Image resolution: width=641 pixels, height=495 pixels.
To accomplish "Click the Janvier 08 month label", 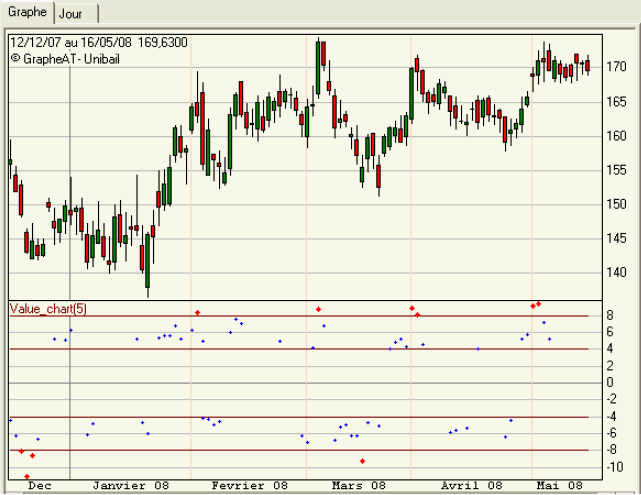I will 131,486.
